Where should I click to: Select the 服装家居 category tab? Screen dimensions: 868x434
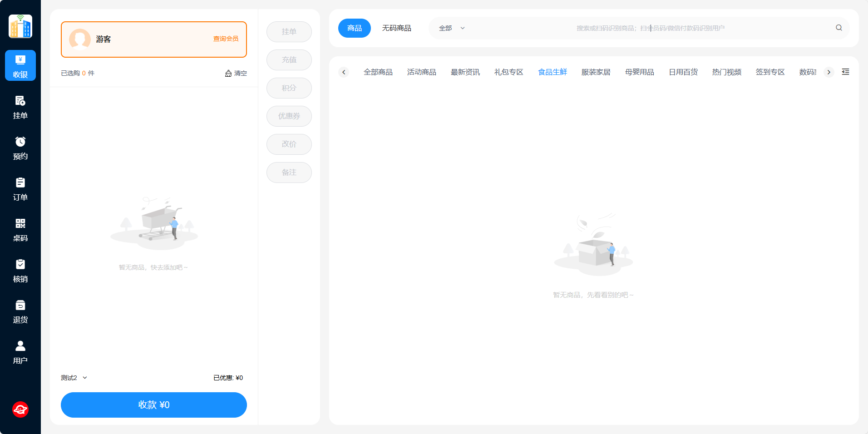(596, 72)
